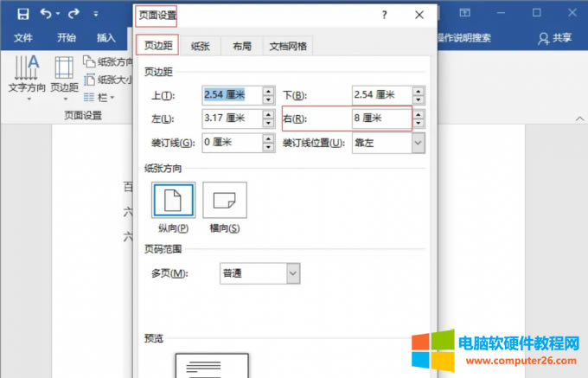Click the 共享 share button
The image size is (588, 378).
[554, 38]
